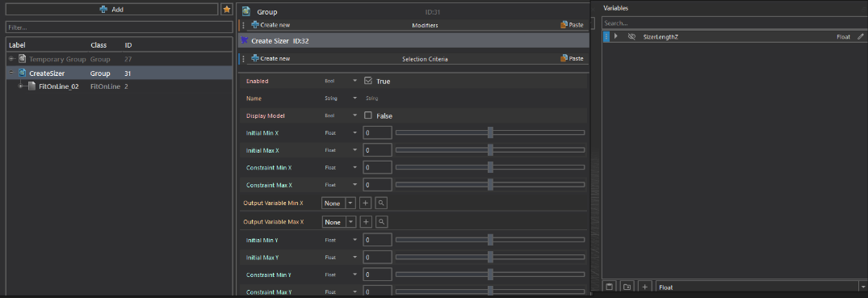868x298 pixels.
Task: Toggle the Display Model False checkbox
Action: click(x=368, y=115)
